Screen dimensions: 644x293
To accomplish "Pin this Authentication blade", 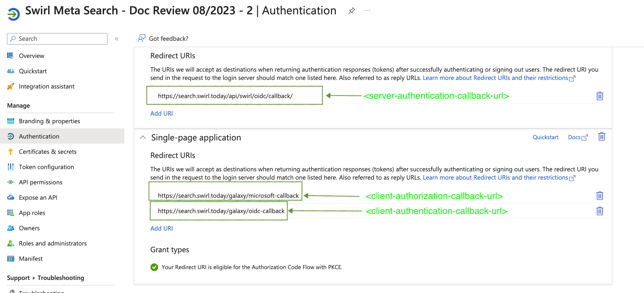I will click(x=352, y=11).
